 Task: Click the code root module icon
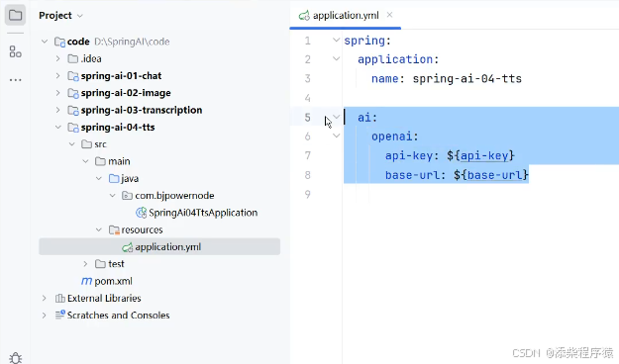pyautogui.click(x=59, y=42)
